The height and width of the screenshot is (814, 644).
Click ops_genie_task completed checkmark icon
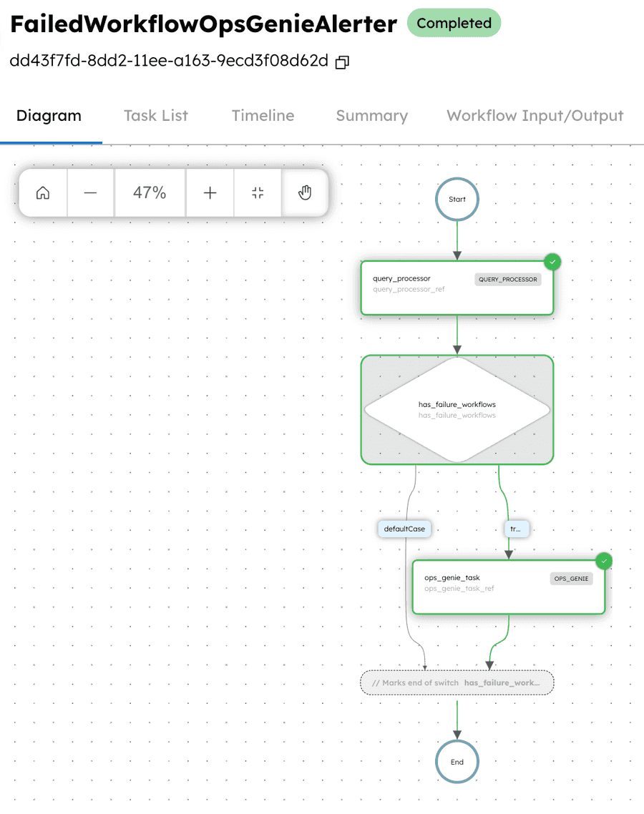604,562
